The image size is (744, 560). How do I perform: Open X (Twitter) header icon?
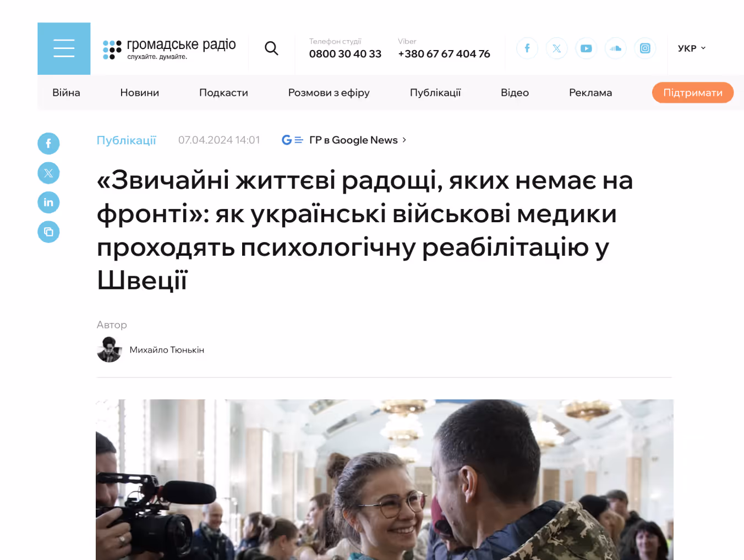[x=557, y=48]
